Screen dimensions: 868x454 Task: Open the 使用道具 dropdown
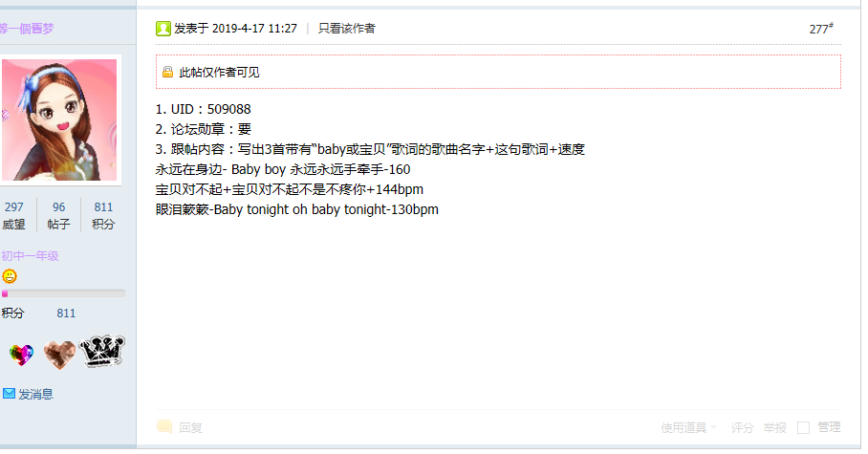coord(688,427)
